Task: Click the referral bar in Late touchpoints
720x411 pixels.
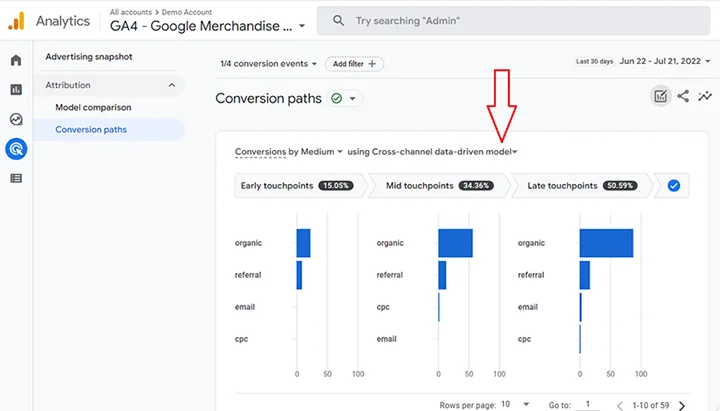Action: [585, 275]
